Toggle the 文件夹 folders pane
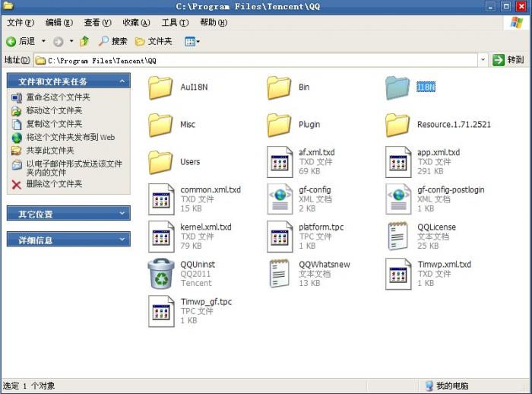Image resolution: width=532 pixels, height=394 pixels. (154, 41)
